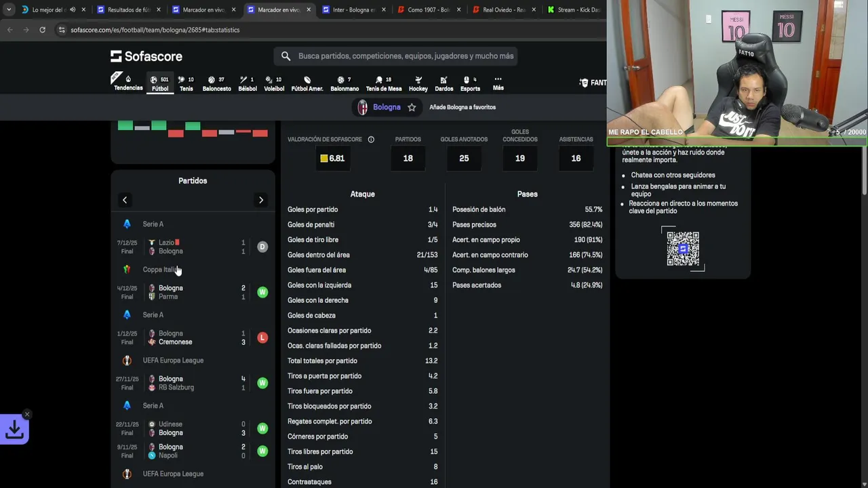
Task: Open the Lazio vs Bologna match
Action: (193, 247)
